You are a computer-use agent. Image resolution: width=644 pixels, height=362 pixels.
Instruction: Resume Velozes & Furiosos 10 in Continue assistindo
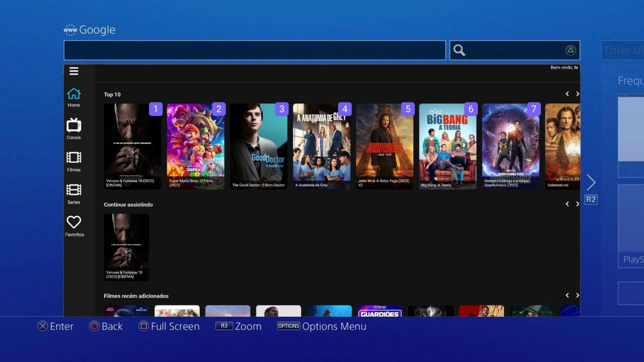pyautogui.click(x=126, y=247)
